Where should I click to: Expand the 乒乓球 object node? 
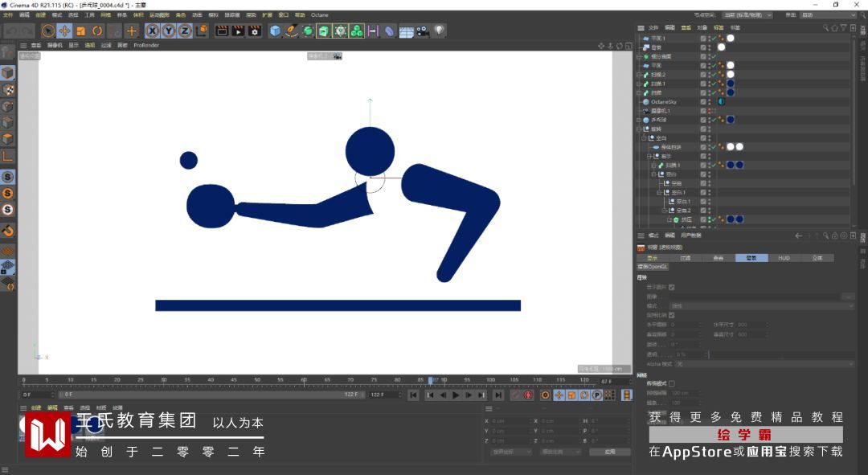[640, 120]
